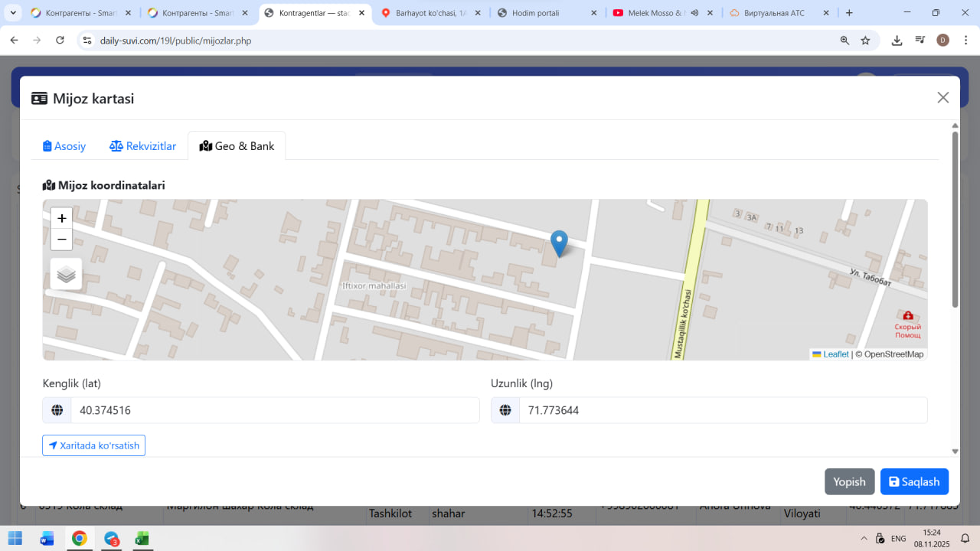Click the Kenglik (lat) input field
The width and height of the screenshot is (980, 551).
coord(275,410)
